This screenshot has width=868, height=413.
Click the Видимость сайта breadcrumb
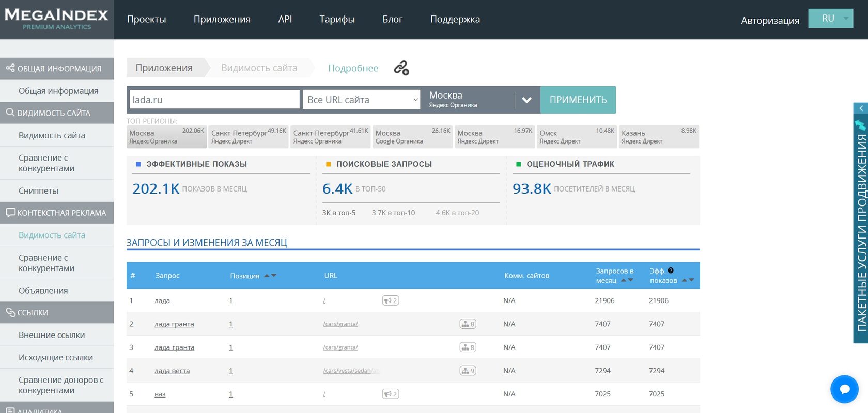coord(259,68)
